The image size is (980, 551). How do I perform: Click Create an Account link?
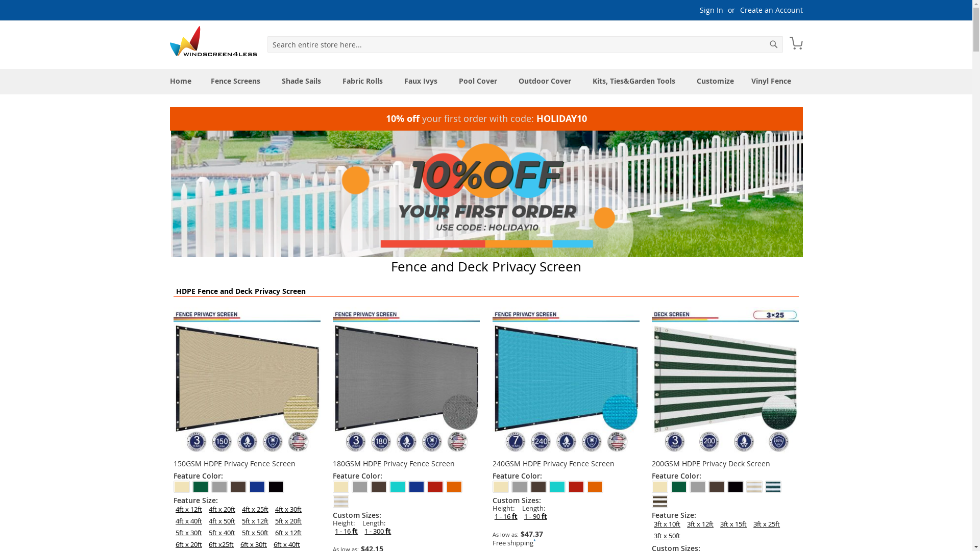tap(771, 10)
